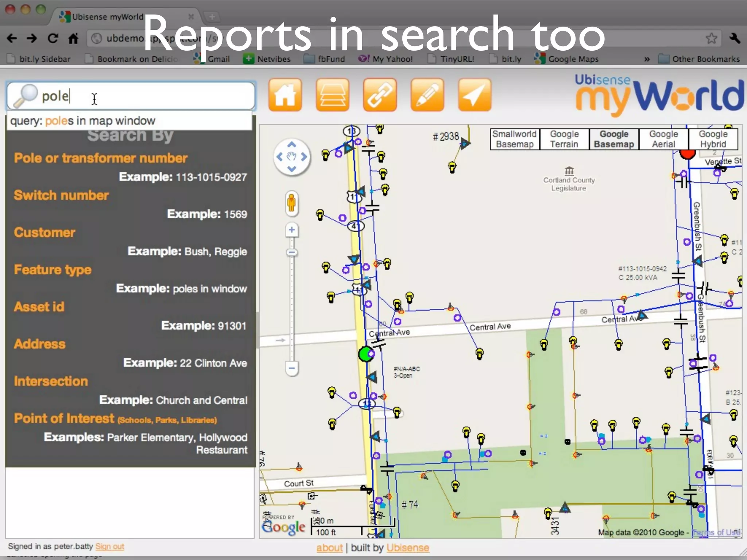Pan map down with the arrow
This screenshot has width=747, height=560.
(291, 169)
